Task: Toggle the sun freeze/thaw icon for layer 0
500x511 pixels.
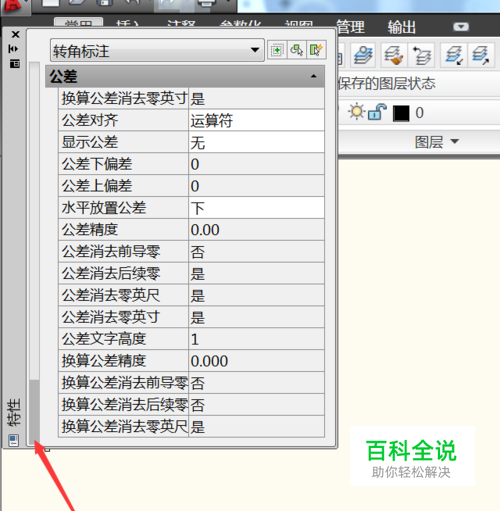Action: pyautogui.click(x=356, y=112)
